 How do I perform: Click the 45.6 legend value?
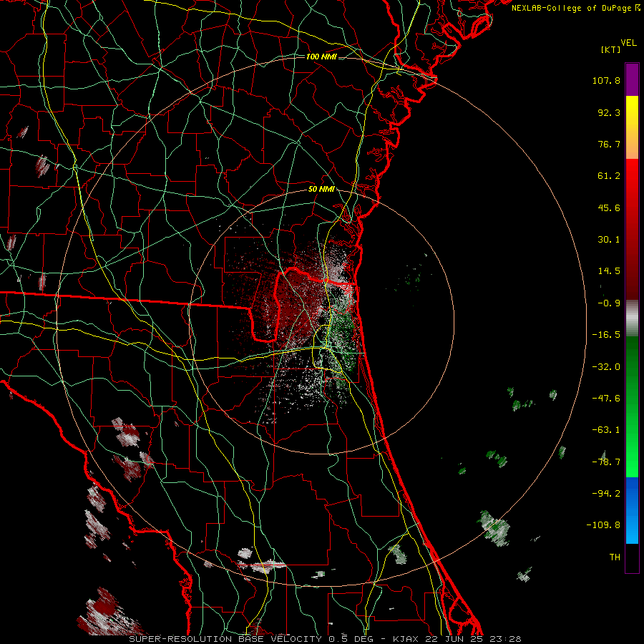click(x=609, y=208)
